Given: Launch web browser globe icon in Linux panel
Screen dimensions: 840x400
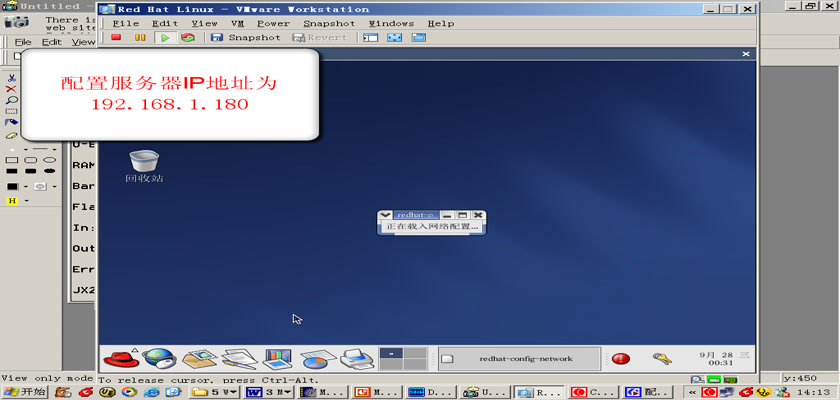Looking at the screenshot, I should 159,358.
